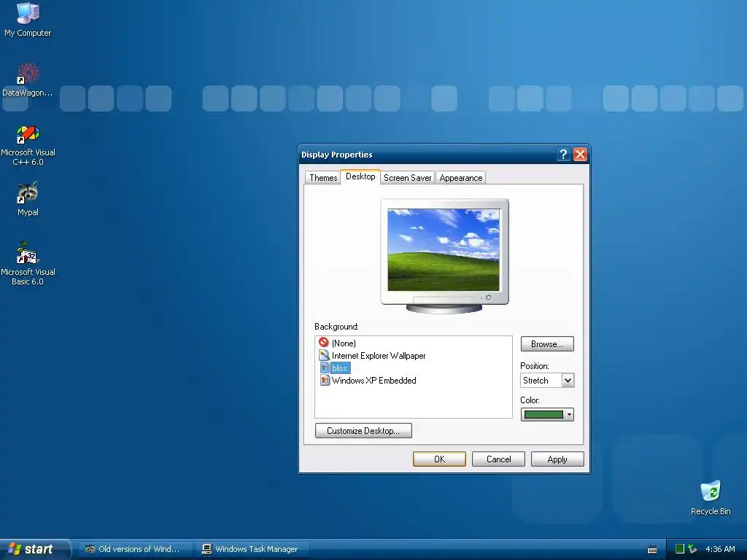This screenshot has width=747, height=560.
Task: Click the bliss wallpaper file icon
Action: (x=325, y=367)
